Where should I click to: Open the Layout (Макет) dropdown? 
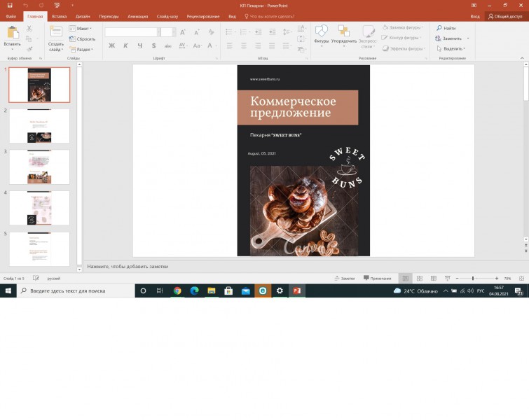coord(81,28)
